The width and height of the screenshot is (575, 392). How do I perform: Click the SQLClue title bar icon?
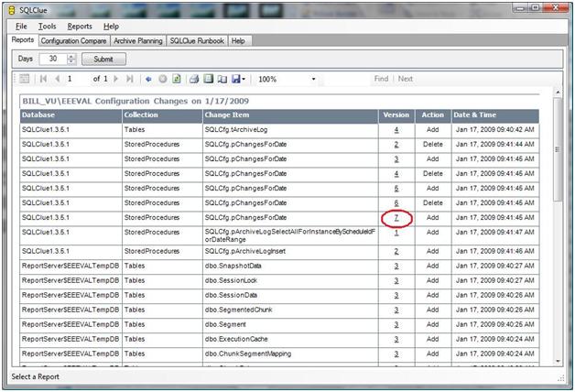pos(12,10)
